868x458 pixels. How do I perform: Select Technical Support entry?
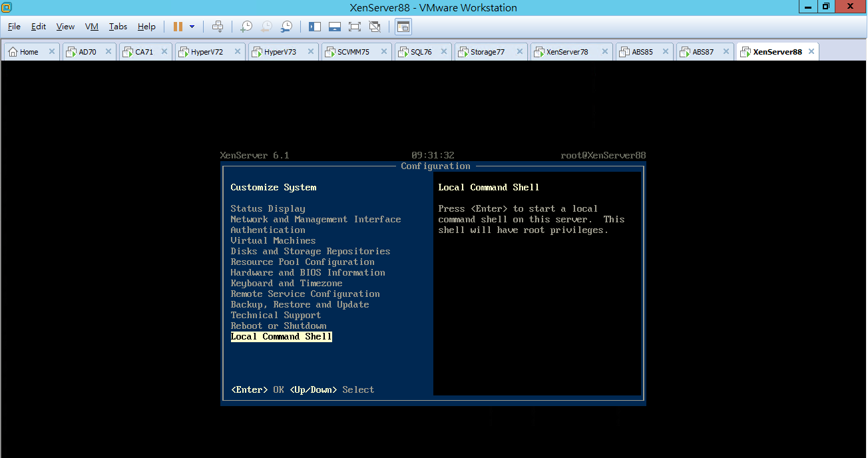click(276, 315)
